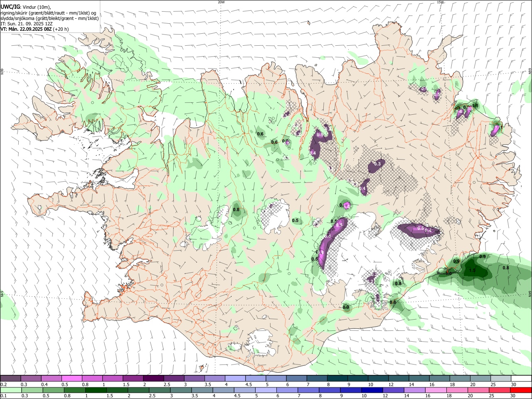Screen dimensions: 532x399
Task: Pick the white swatch ending the upper scale
Action: click(x=521, y=378)
